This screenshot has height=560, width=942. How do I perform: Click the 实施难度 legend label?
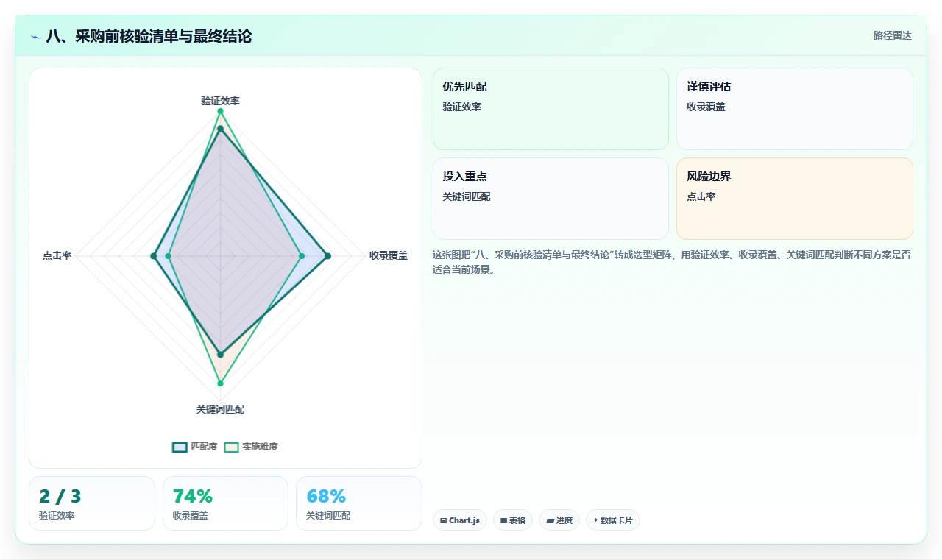tap(260, 447)
